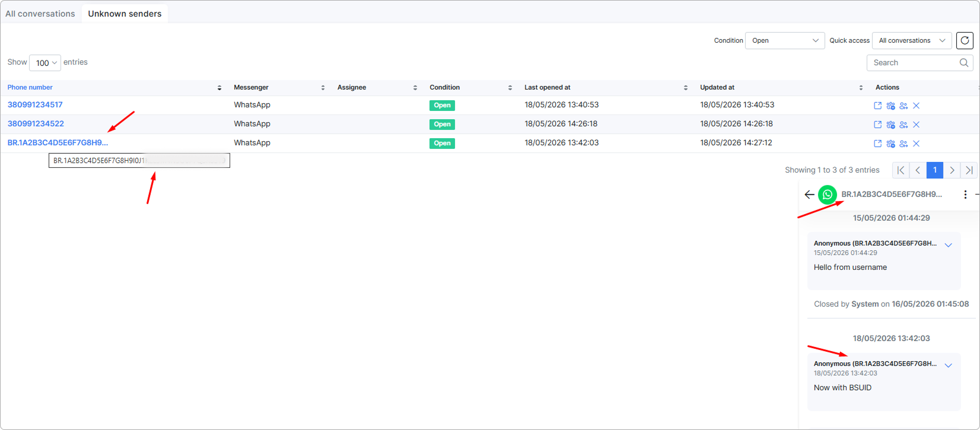The height and width of the screenshot is (430, 980).
Task: Transfer-assignee icon in the 380991234522 row
Action: [x=903, y=125]
